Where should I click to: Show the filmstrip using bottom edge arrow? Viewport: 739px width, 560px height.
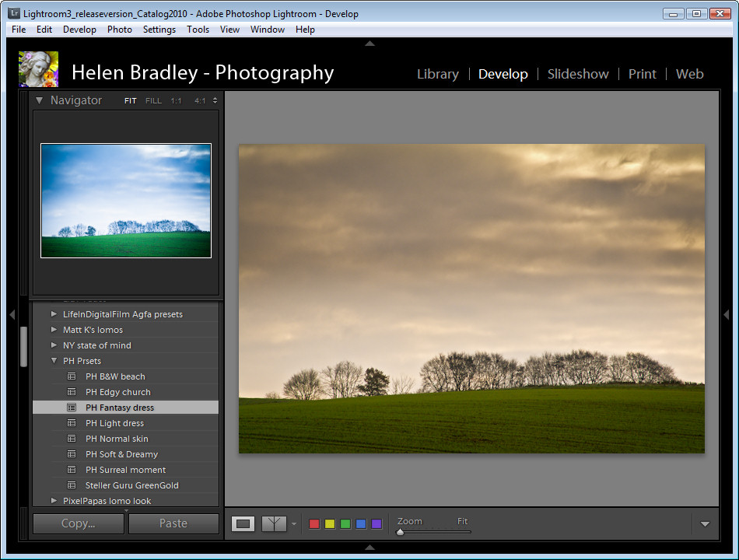coord(369,548)
